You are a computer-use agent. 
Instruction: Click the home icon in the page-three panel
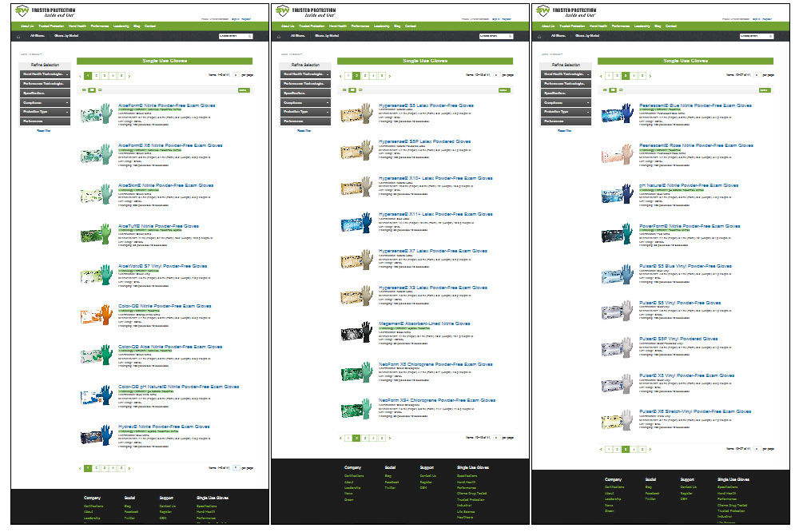pyautogui.click(x=539, y=36)
